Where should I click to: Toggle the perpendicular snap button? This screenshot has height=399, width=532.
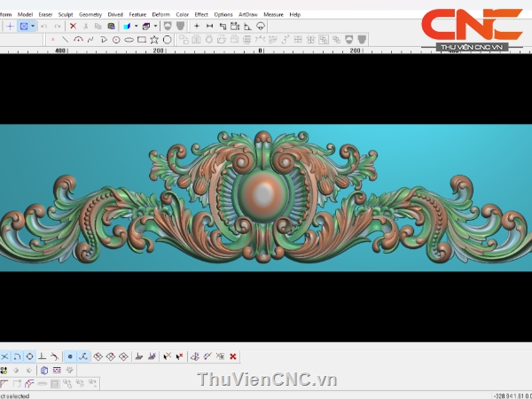42,356
